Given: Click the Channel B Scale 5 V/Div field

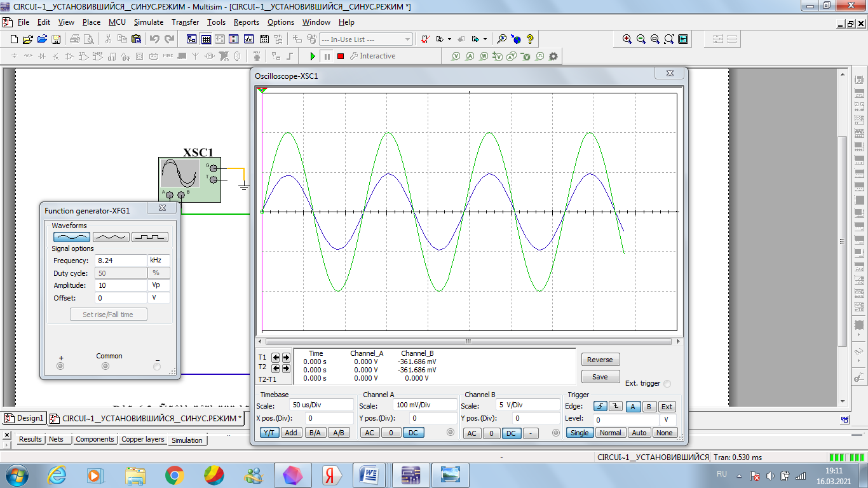Looking at the screenshot, I should click(x=528, y=405).
